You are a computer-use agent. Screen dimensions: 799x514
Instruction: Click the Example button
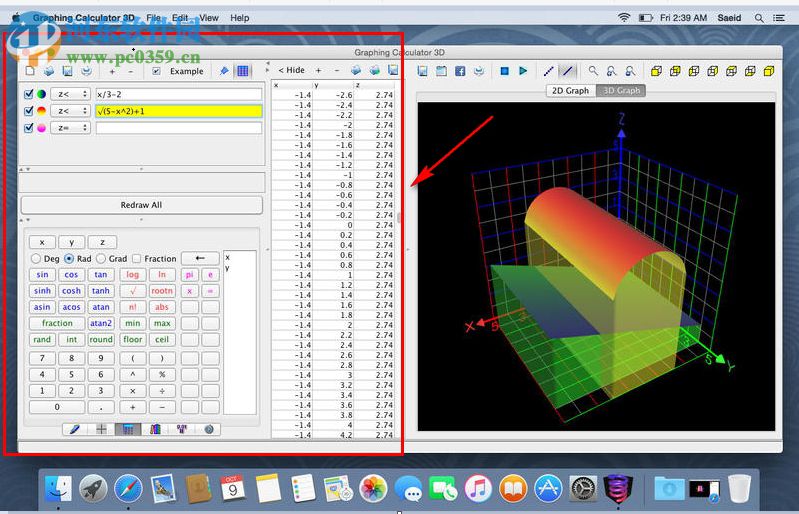pos(187,71)
